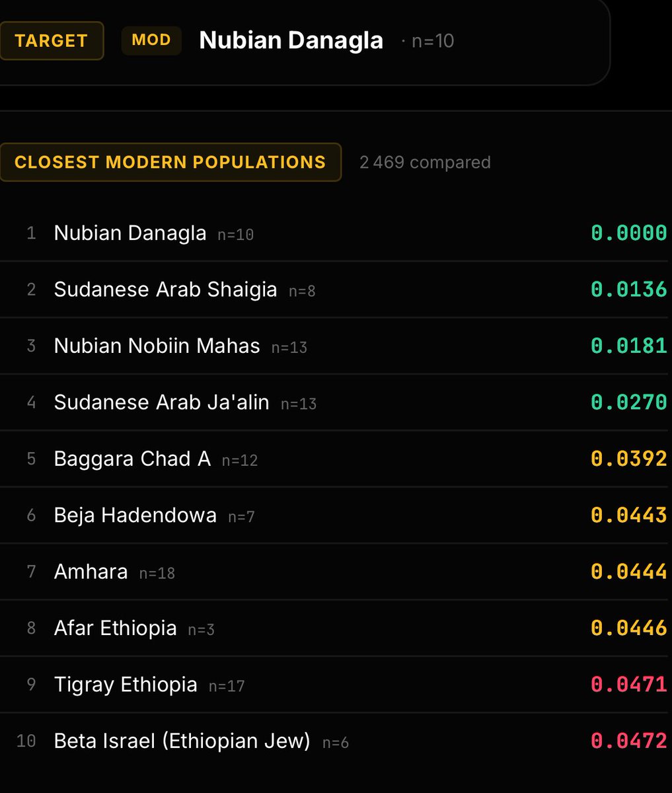Select the Sudanese Arab Shaigia entry
Viewport: 672px width, 793px height.
click(x=336, y=289)
